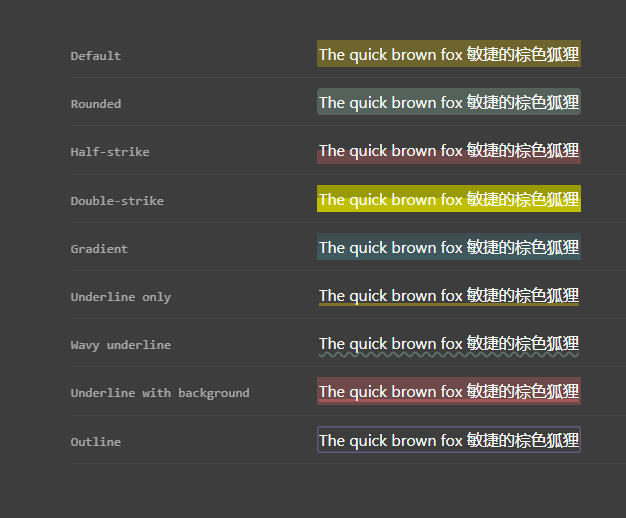626x518 pixels.
Task: Click the Half-strike highlighted sample text
Action: [x=449, y=151]
